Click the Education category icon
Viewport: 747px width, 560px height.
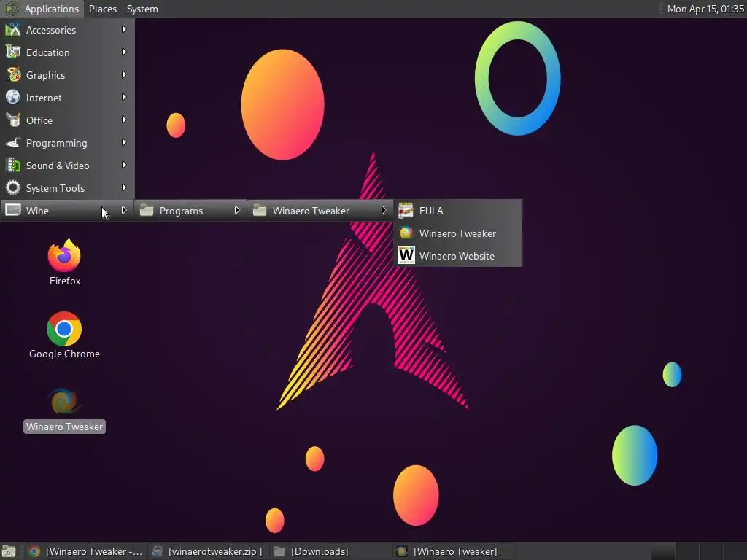[x=13, y=52]
